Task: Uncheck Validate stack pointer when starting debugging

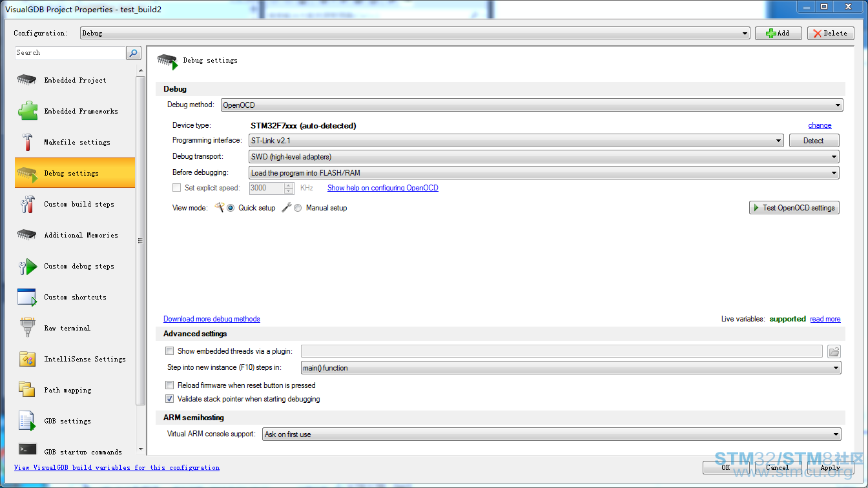Action: pyautogui.click(x=170, y=399)
